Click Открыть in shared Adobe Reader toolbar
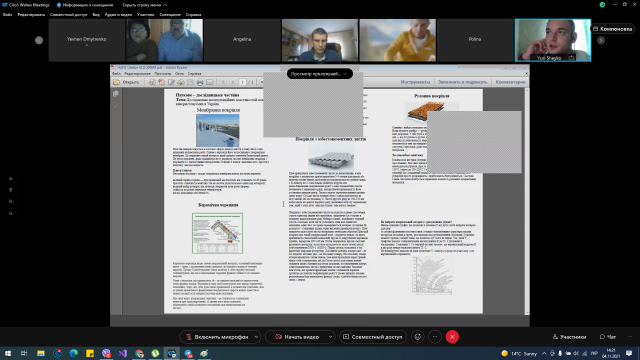 coord(126,82)
